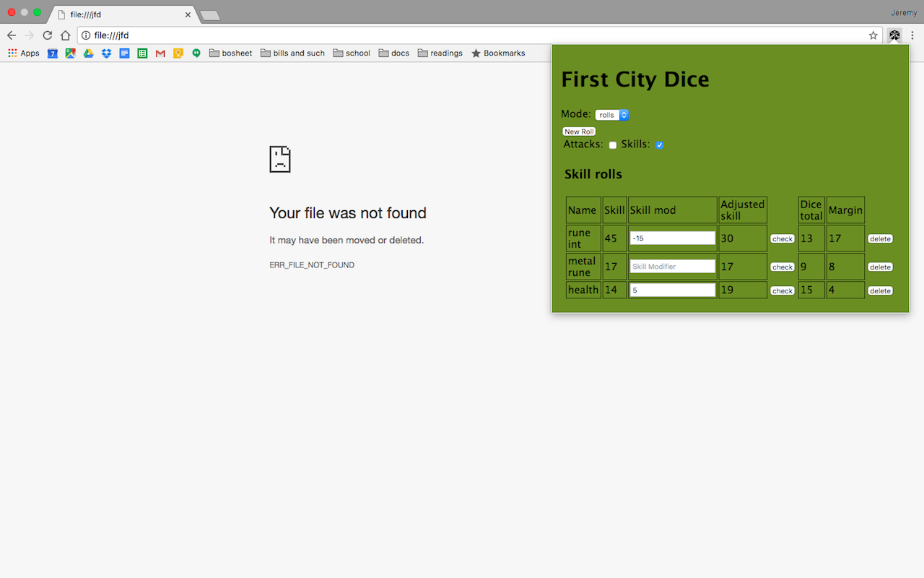Image resolution: width=924 pixels, height=578 pixels.
Task: Open the Google Sheets bookmark icon
Action: 142,53
